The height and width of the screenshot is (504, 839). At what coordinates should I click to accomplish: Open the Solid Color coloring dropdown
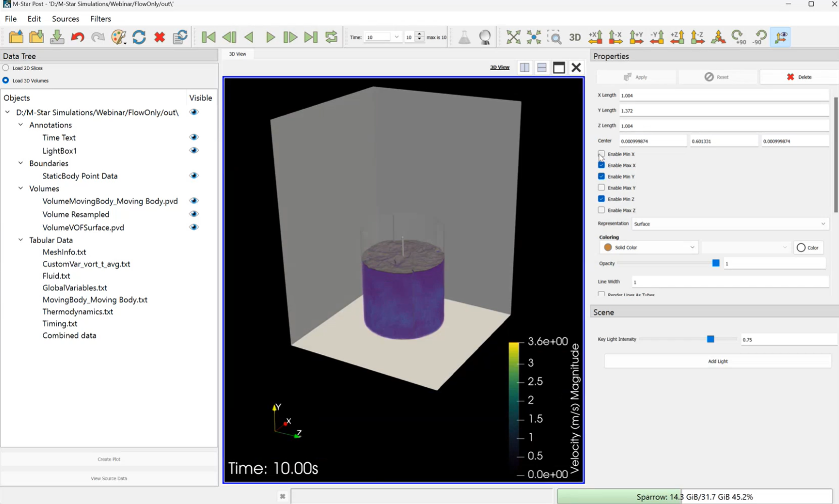tap(649, 248)
